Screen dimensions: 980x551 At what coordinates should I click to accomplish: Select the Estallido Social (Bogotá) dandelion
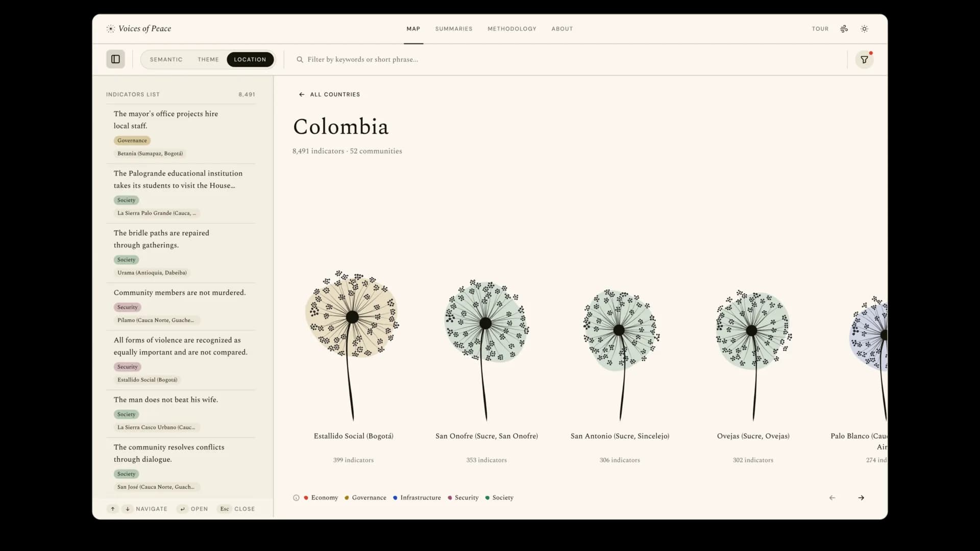point(353,345)
